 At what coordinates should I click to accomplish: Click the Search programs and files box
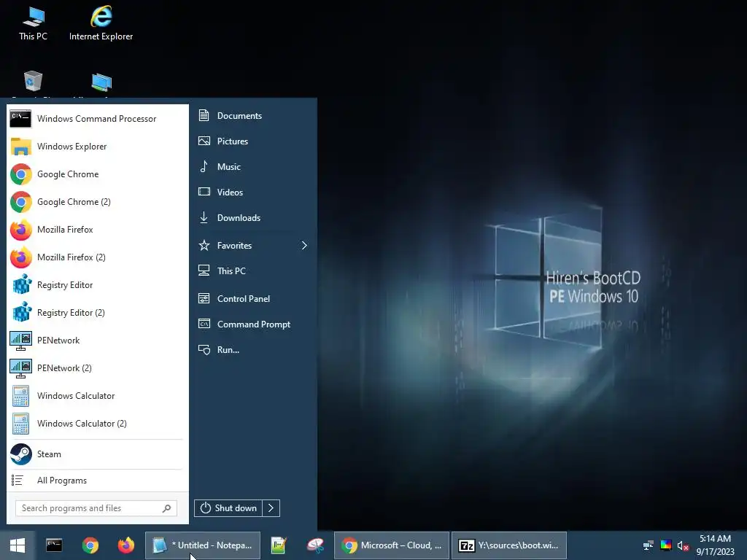[96, 508]
